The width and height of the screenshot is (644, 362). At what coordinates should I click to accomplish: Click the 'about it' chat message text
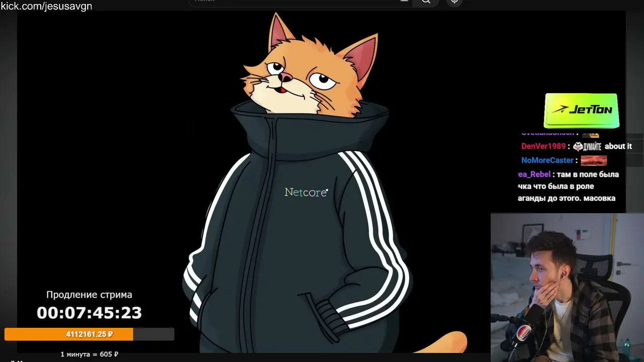[618, 146]
